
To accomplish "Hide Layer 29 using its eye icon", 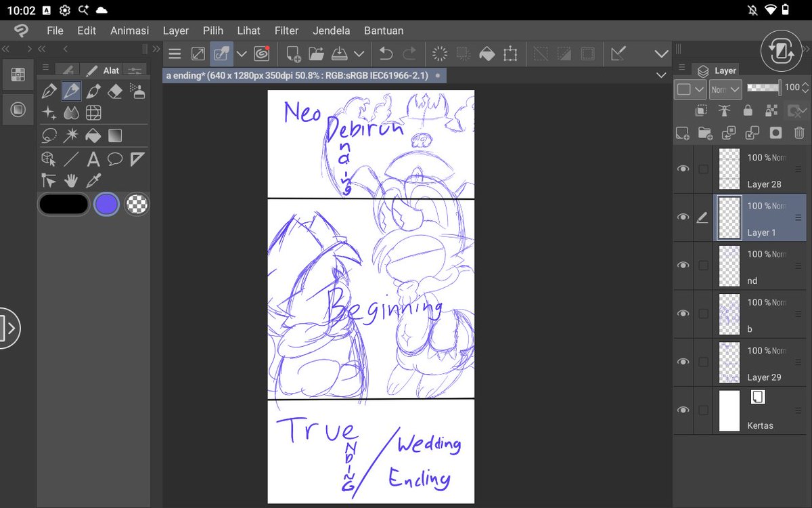I will click(683, 362).
